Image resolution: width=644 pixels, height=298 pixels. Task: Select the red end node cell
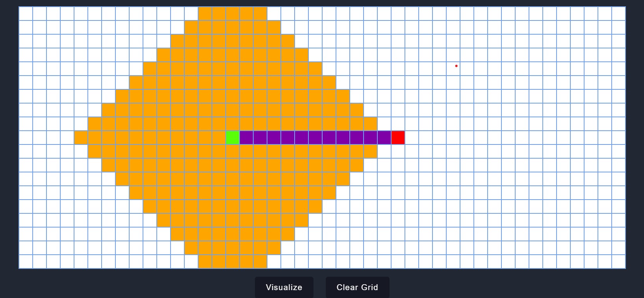click(x=398, y=138)
